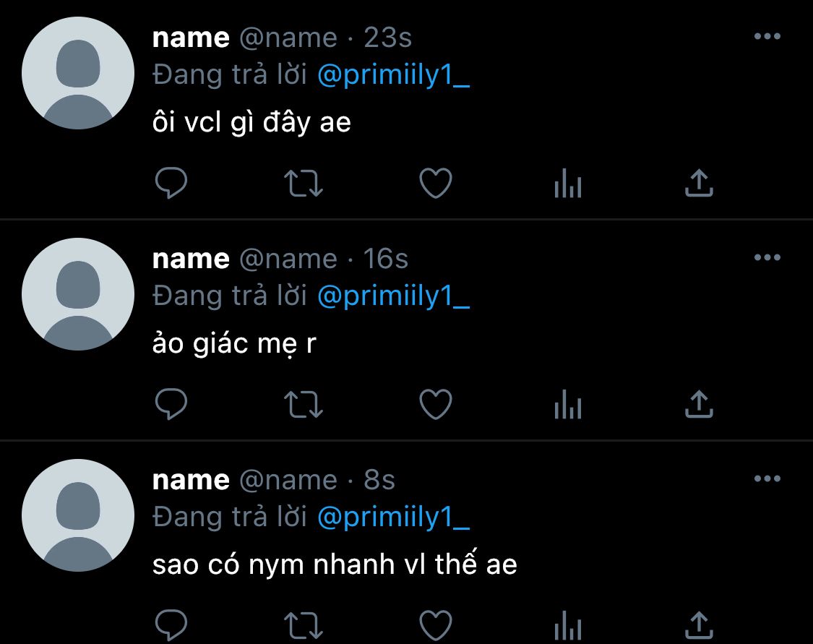Screen dimensions: 813x644
Task: Like the "sao có nym nhanh" tweet
Action: pyautogui.click(x=436, y=625)
